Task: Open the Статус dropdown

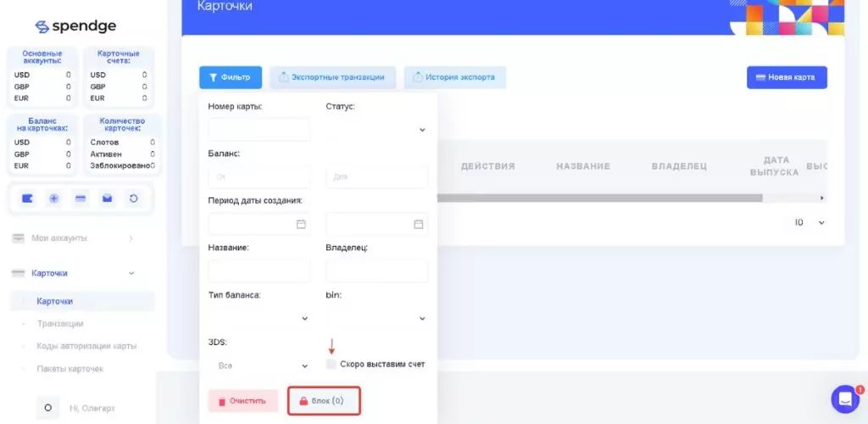Action: (x=377, y=130)
